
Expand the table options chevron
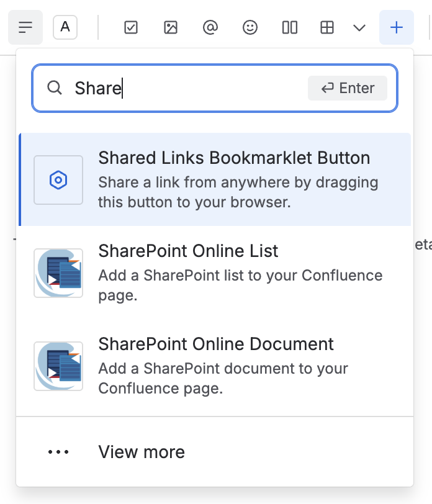(359, 28)
